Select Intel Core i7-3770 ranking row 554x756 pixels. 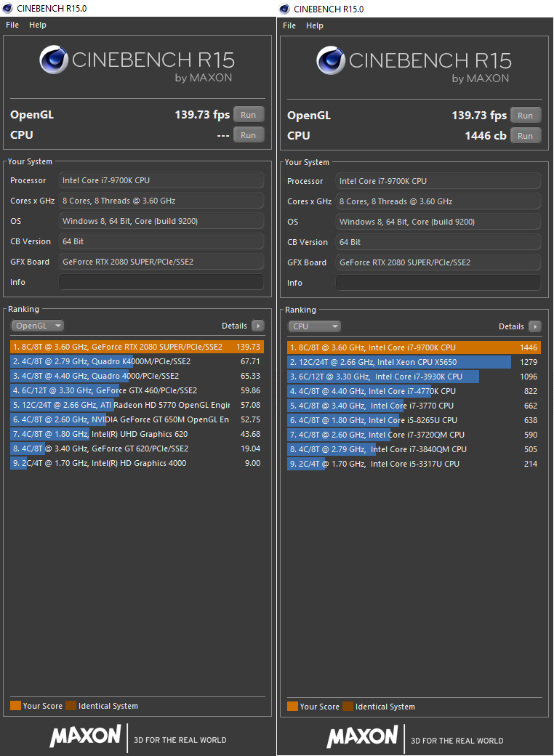click(x=414, y=406)
